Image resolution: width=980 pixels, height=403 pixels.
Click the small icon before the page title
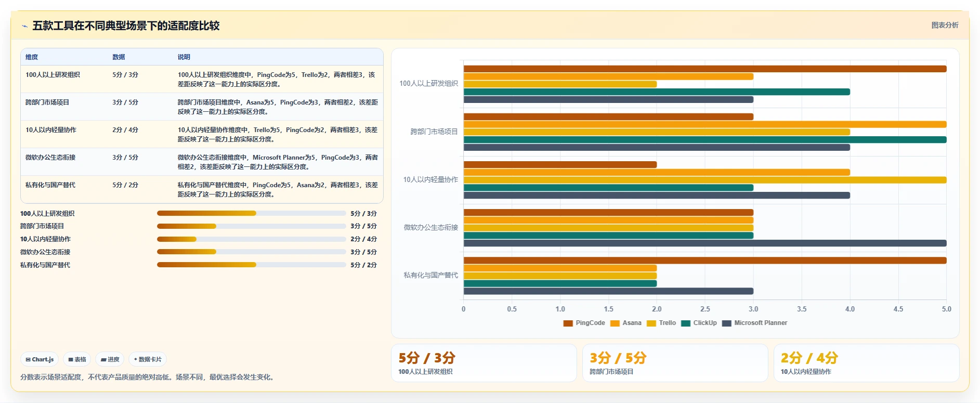pyautogui.click(x=24, y=26)
